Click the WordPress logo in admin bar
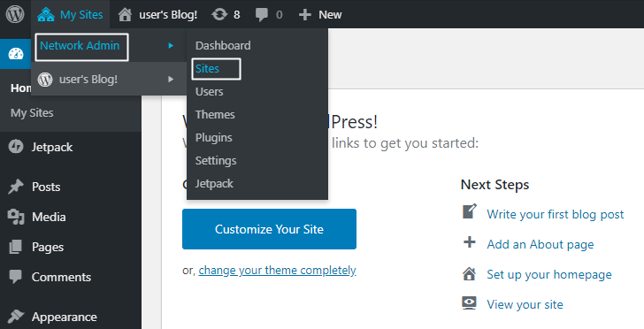Viewport: 644px width, 329px height. [x=15, y=14]
